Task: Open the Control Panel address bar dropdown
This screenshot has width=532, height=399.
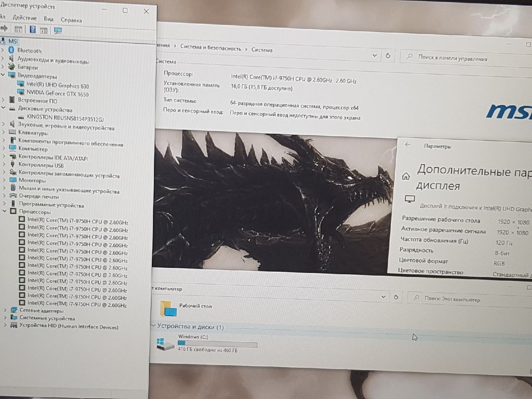Action: pyautogui.click(x=375, y=55)
